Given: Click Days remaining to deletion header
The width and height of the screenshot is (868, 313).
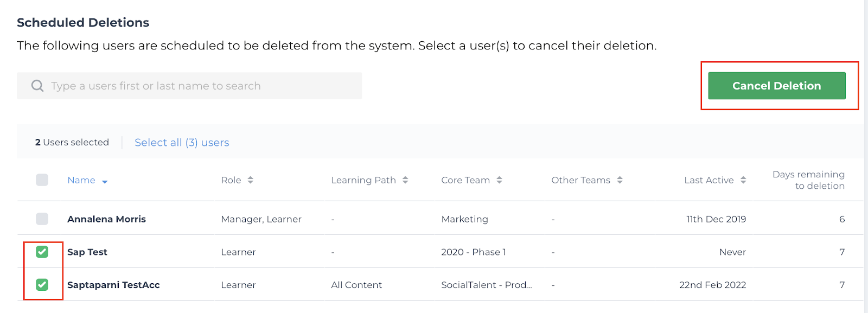Looking at the screenshot, I should point(808,180).
